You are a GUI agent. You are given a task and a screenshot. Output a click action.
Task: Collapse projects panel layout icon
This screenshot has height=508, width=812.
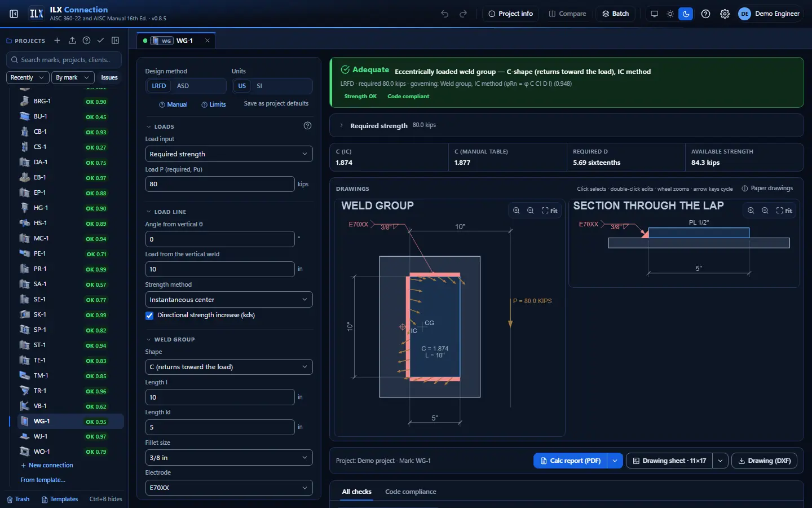(x=116, y=41)
